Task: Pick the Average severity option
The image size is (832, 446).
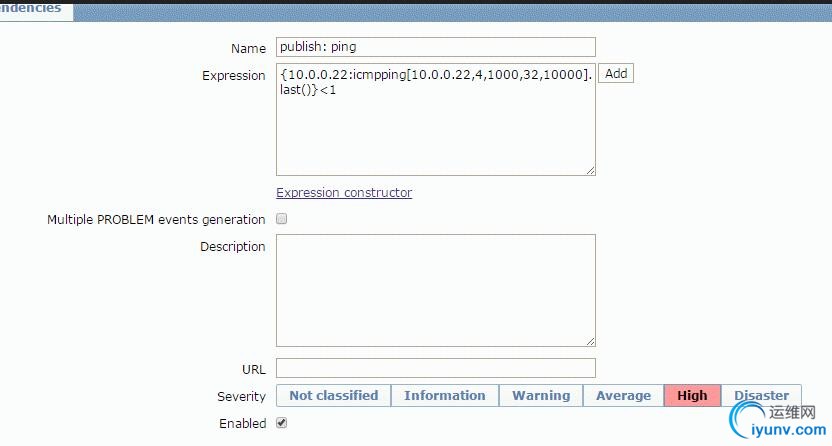Action: tap(623, 396)
